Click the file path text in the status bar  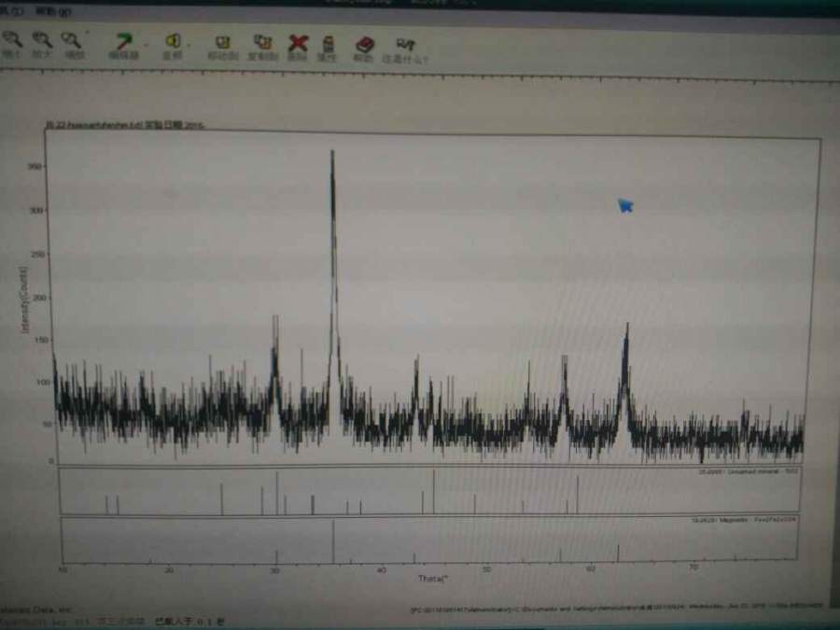tap(616, 608)
